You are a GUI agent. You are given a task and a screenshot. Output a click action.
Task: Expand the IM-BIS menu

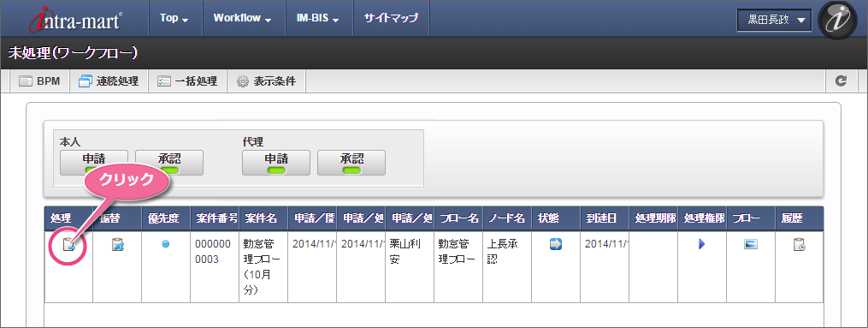pos(319,18)
